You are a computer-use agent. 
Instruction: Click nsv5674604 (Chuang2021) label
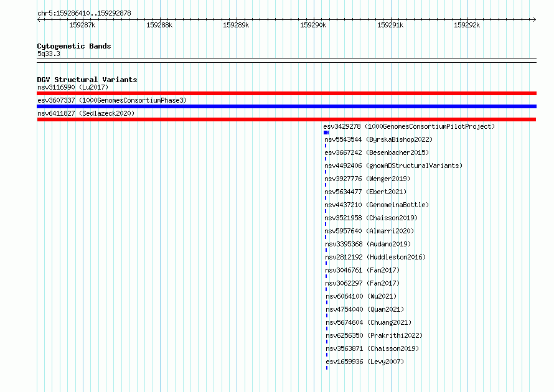[x=369, y=322]
